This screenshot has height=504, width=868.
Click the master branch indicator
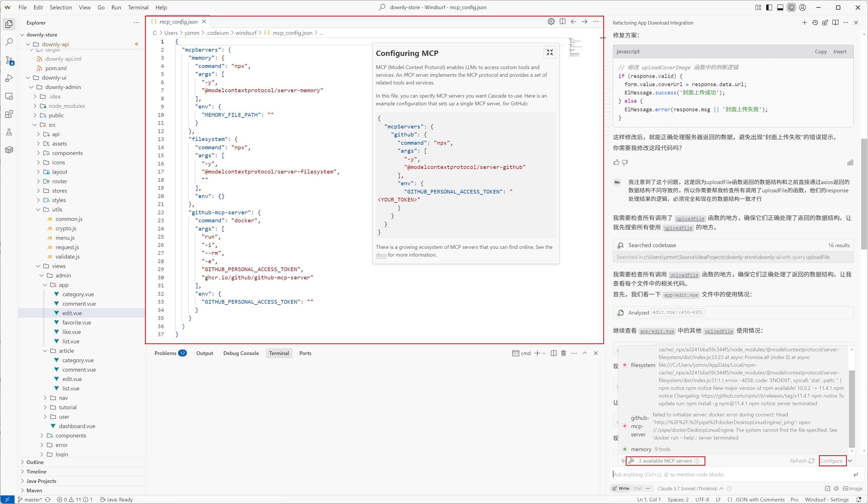tap(30, 499)
